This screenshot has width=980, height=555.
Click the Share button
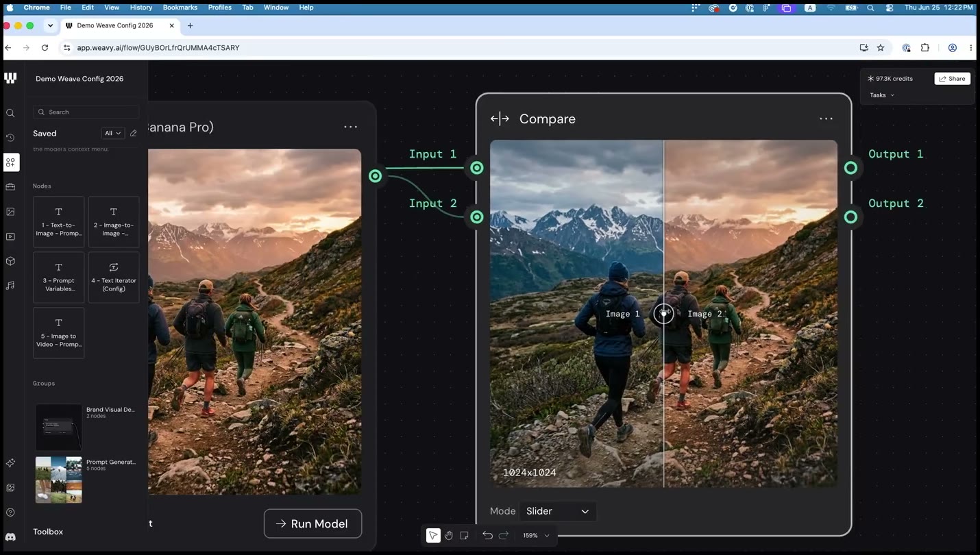tap(952, 79)
